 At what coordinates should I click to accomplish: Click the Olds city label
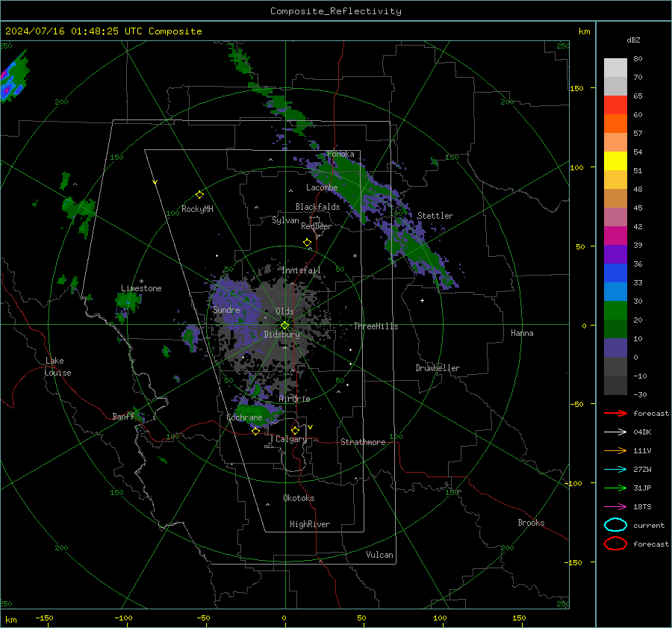pos(284,311)
